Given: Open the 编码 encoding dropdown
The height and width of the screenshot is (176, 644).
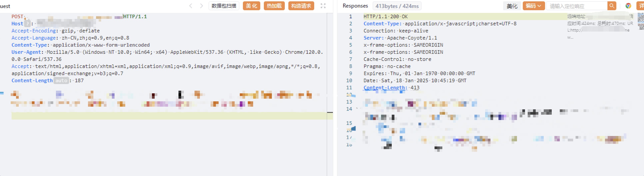Looking at the screenshot, I should coord(533,6).
